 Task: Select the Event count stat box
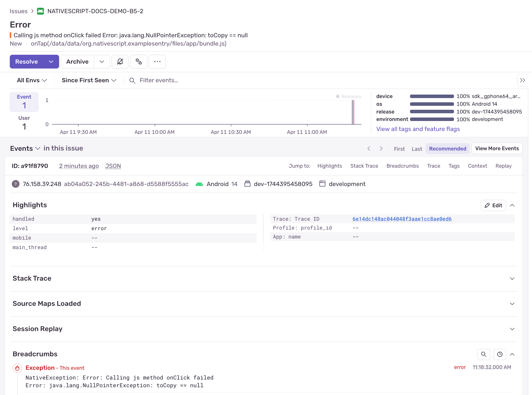24,102
